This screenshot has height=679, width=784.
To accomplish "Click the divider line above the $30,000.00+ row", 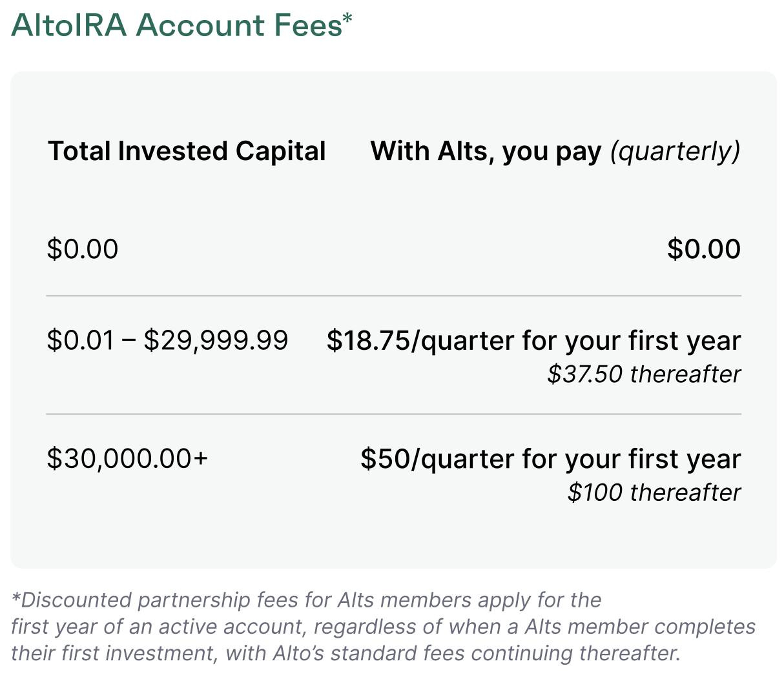I will 393,414.
